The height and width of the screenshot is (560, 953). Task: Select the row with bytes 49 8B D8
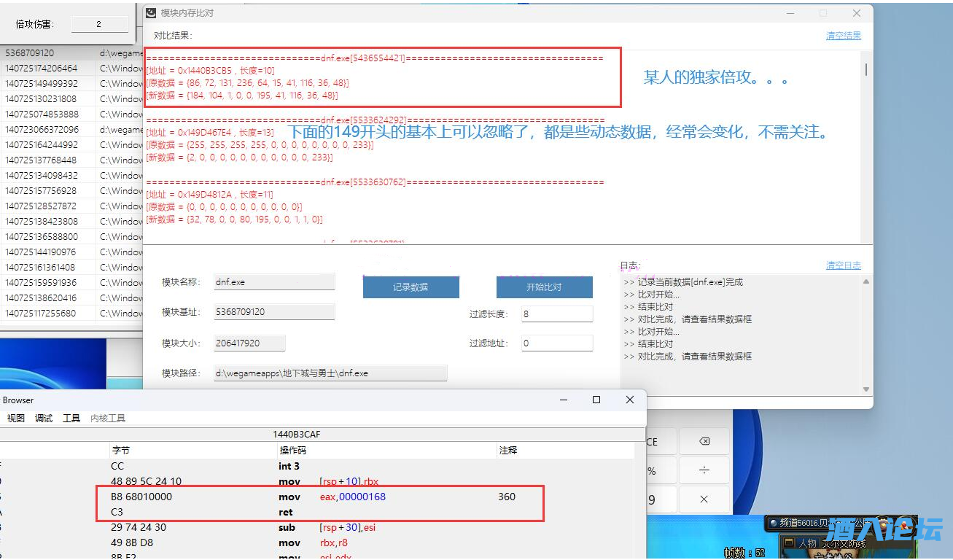click(x=317, y=542)
